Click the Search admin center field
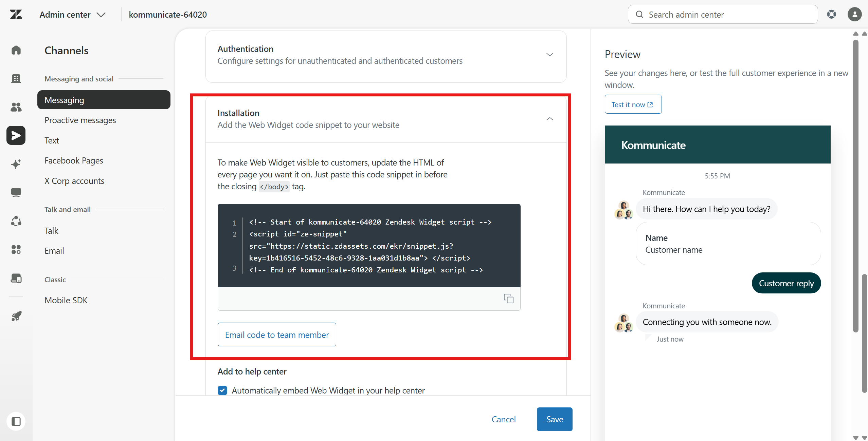Screen dimensions: 868x441 (x=723, y=14)
